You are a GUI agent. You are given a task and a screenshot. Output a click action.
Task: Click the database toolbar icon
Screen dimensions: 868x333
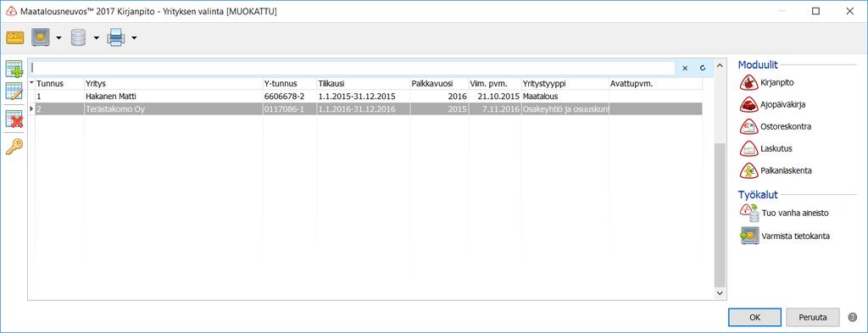pyautogui.click(x=78, y=37)
